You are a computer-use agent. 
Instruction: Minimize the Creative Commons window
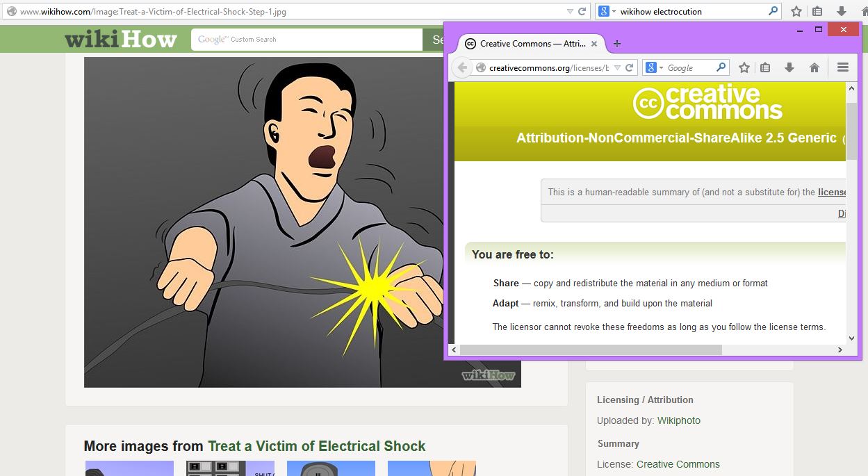point(800,29)
